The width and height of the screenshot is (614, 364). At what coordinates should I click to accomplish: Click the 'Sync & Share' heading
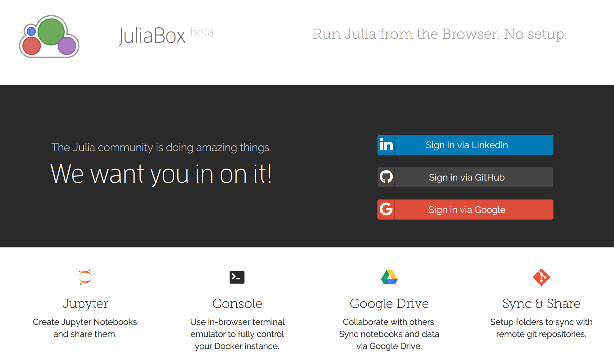click(541, 304)
